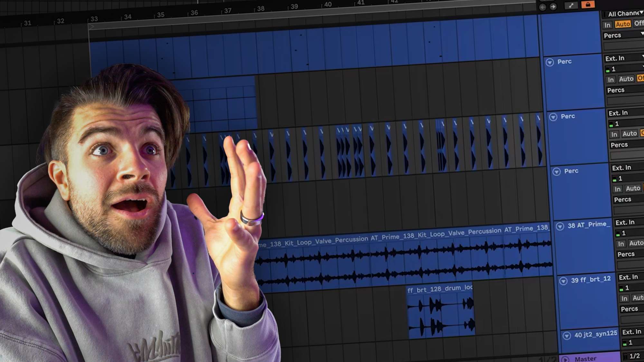The height and width of the screenshot is (362, 644).
Task: Expand track 39 ff_brt_12 with its triangle
Action: [x=563, y=280]
